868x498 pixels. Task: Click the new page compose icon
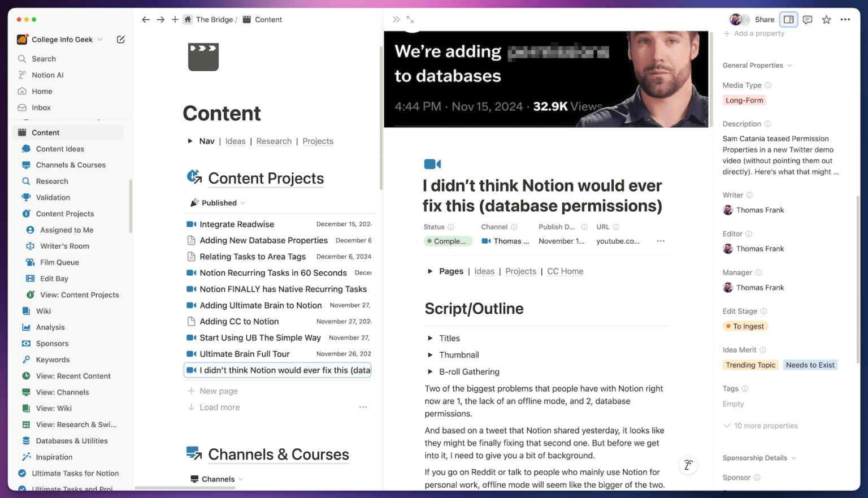tap(120, 39)
